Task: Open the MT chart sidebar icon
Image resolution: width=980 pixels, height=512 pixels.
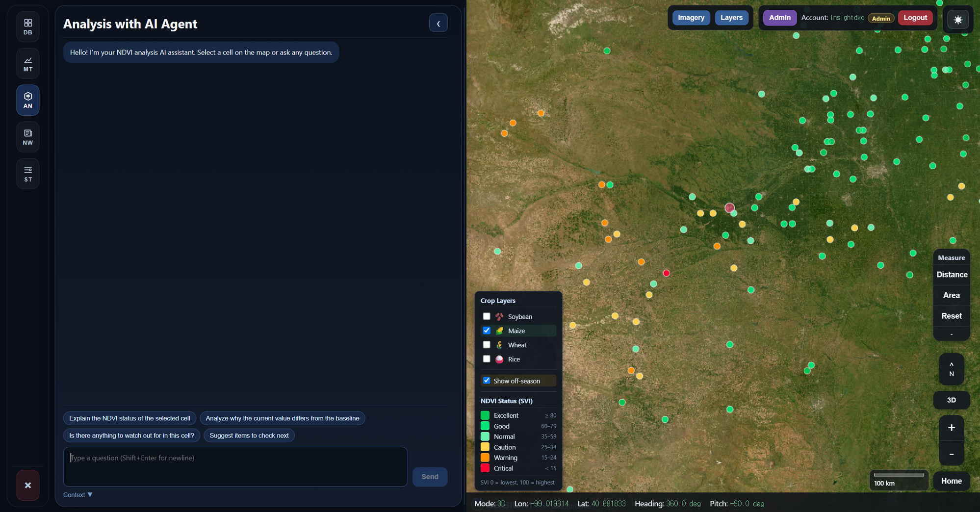Action: 28,64
